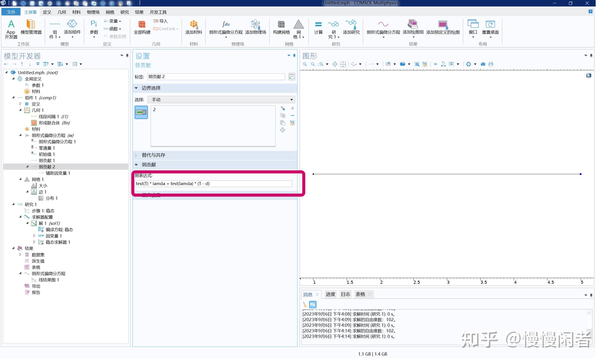Click the 弱表达式 input field
The image size is (607, 364).
(213, 184)
